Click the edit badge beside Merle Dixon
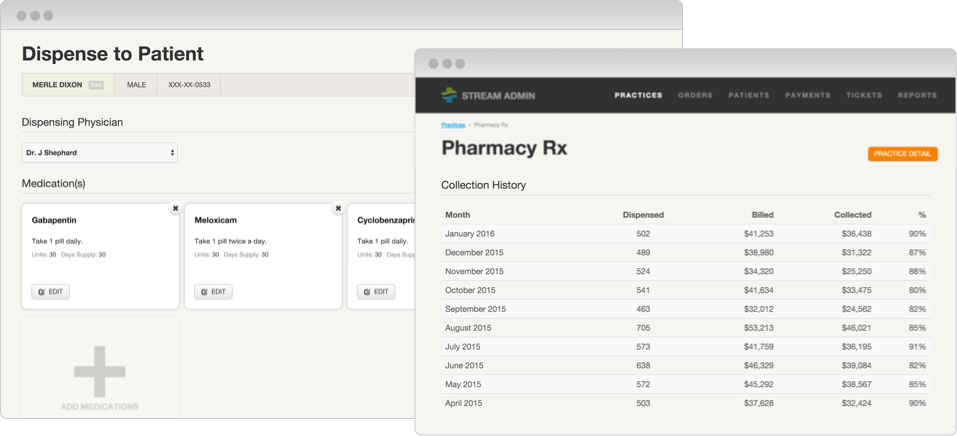 click(96, 85)
